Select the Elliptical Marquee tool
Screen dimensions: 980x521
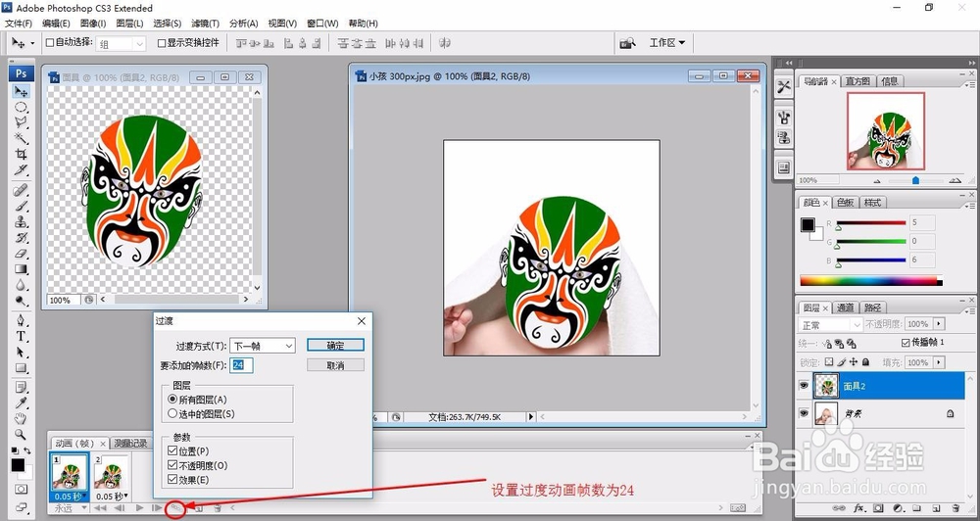pos(21,107)
